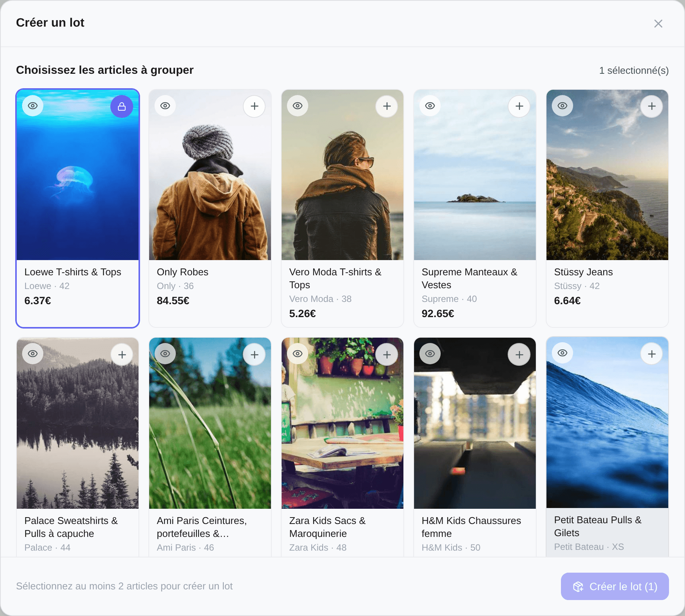Preview the H&M Kids Chaussures item

[430, 354]
